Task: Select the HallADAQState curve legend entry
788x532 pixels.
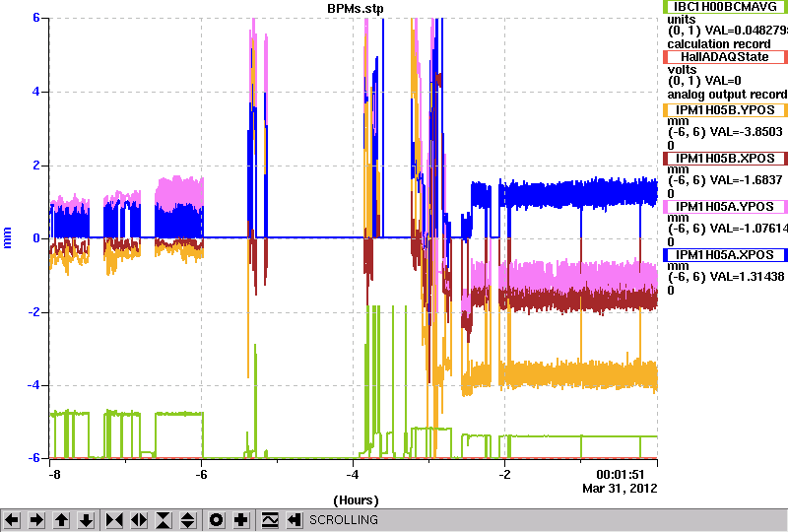Action: click(725, 57)
